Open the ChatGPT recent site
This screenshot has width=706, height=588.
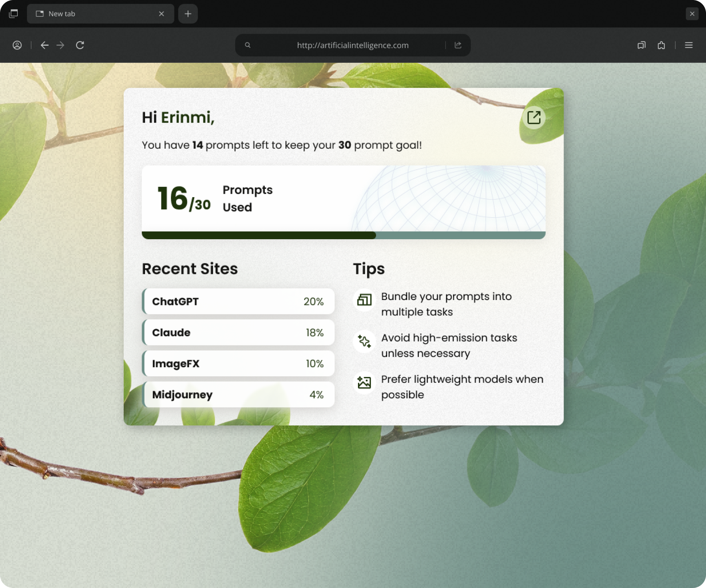[238, 301]
